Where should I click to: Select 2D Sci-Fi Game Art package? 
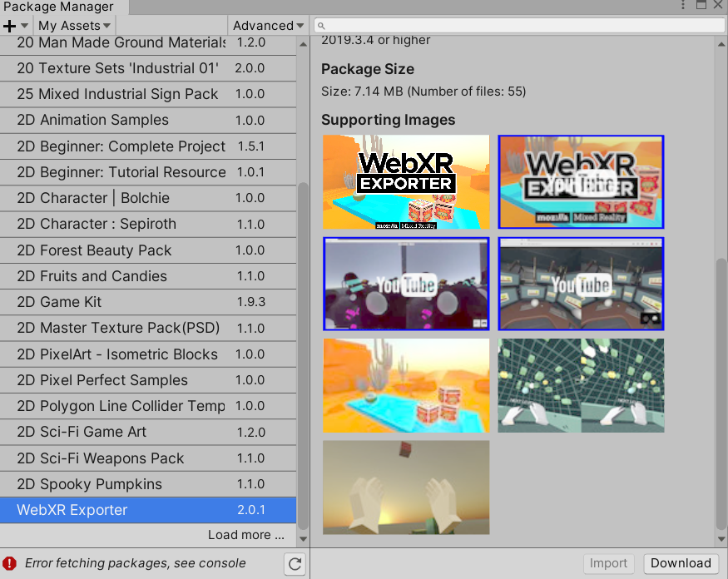pyautogui.click(x=148, y=432)
